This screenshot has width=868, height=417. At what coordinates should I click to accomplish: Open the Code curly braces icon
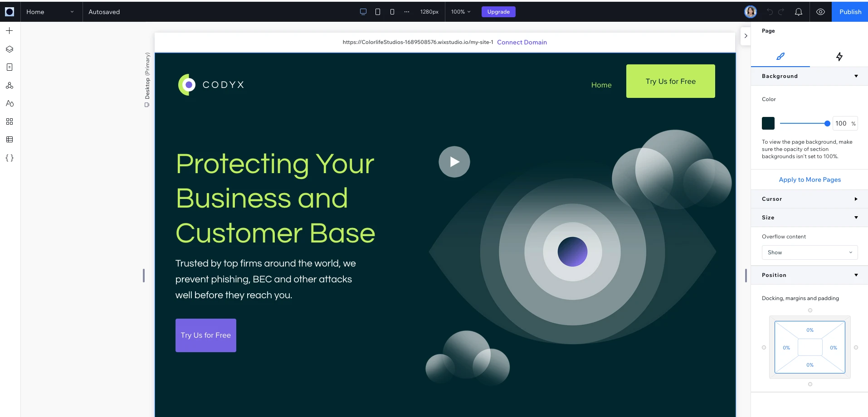coord(10,158)
